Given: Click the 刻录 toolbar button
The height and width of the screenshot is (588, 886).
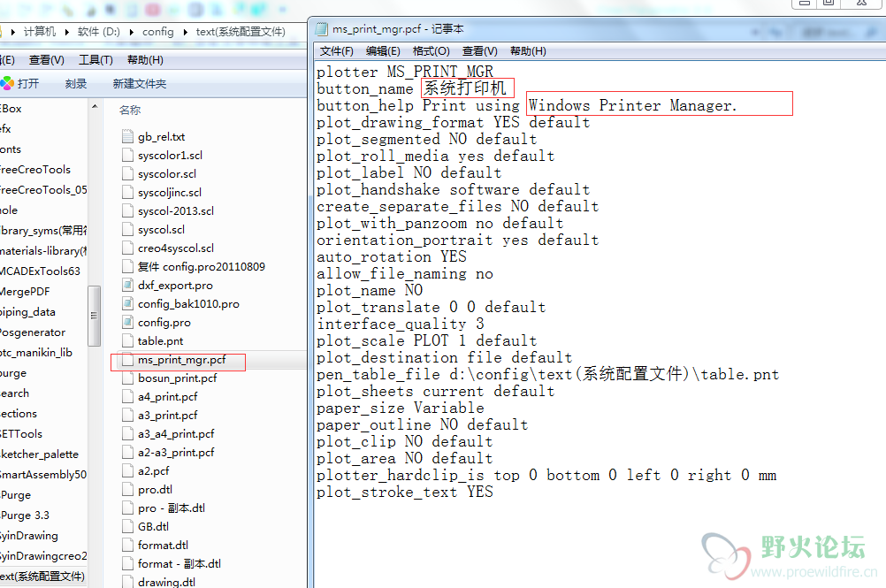Looking at the screenshot, I should tap(76, 84).
